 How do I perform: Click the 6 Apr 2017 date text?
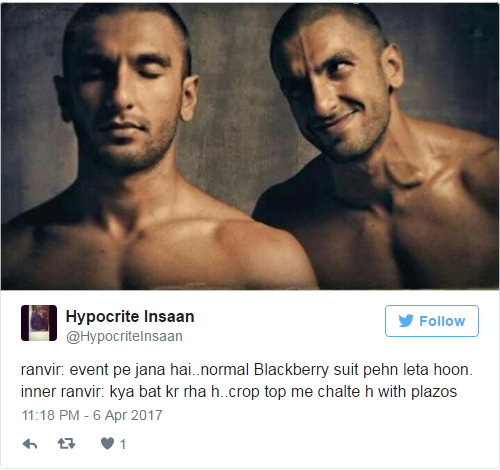[x=127, y=415]
